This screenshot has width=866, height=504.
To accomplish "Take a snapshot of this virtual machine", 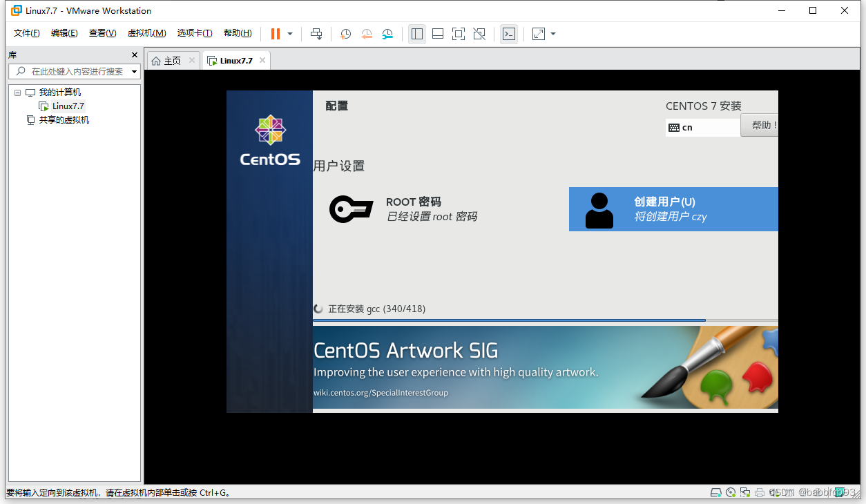I will [346, 34].
